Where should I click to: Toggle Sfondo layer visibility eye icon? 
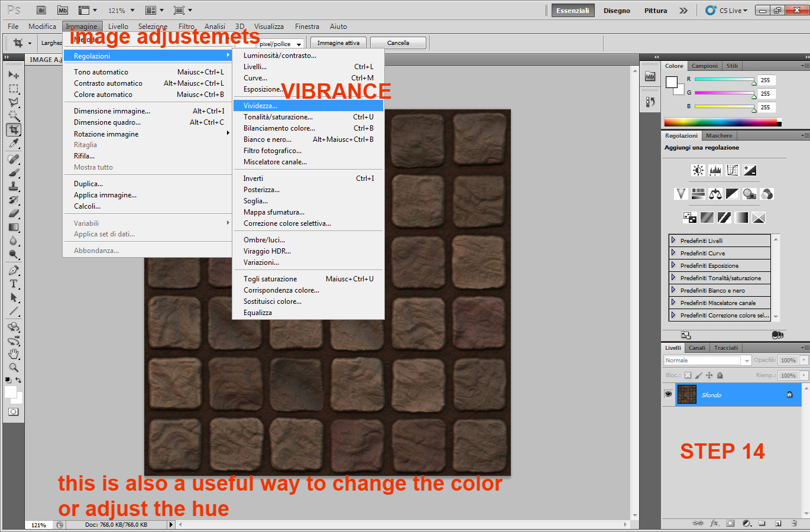669,395
